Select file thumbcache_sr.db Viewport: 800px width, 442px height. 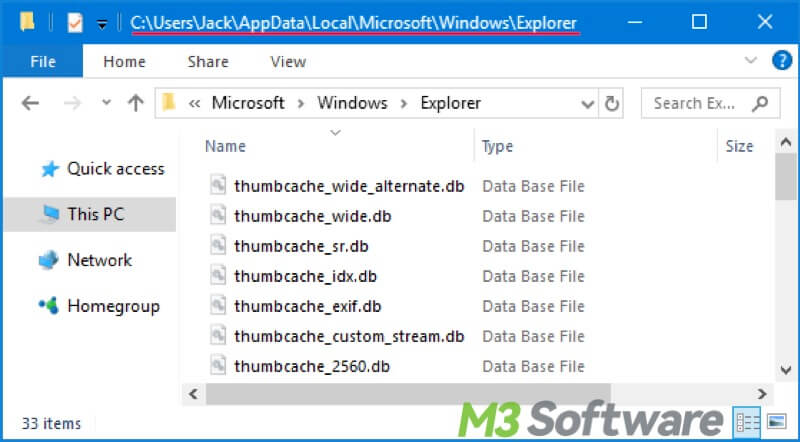[301, 247]
